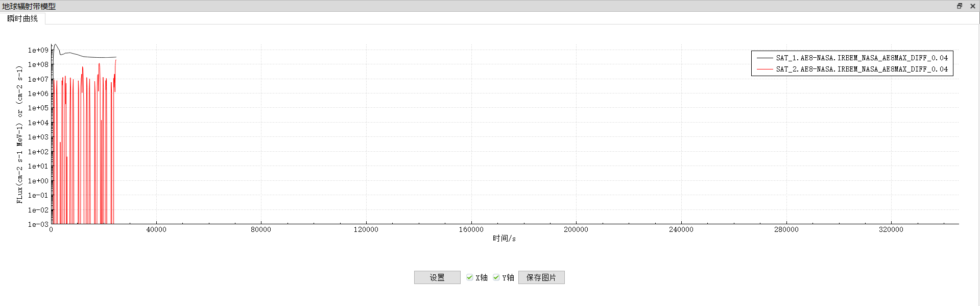Open the 设置 settings button
This screenshot has height=306, width=980.
tap(437, 277)
